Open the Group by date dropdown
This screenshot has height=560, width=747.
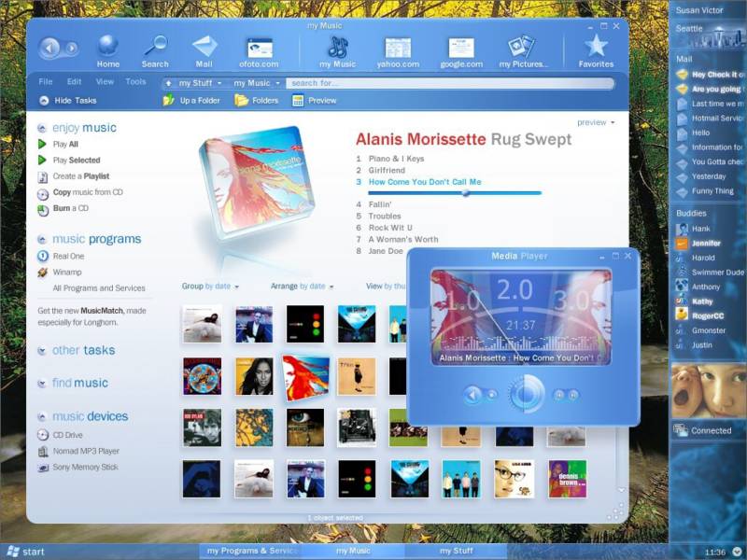pos(210,287)
